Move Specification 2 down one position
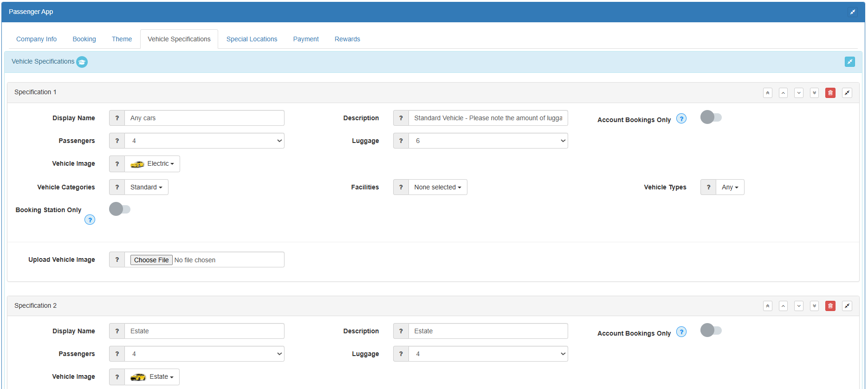Screen dimensions: 868x389 (799, 306)
